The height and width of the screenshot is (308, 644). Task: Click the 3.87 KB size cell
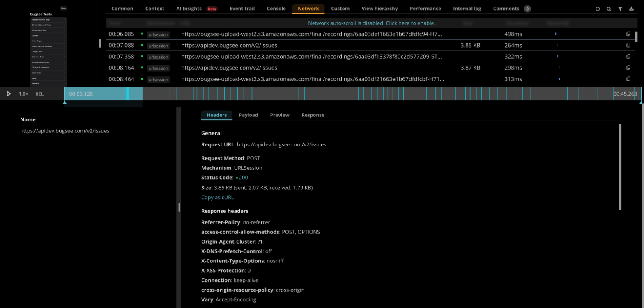(x=470, y=68)
